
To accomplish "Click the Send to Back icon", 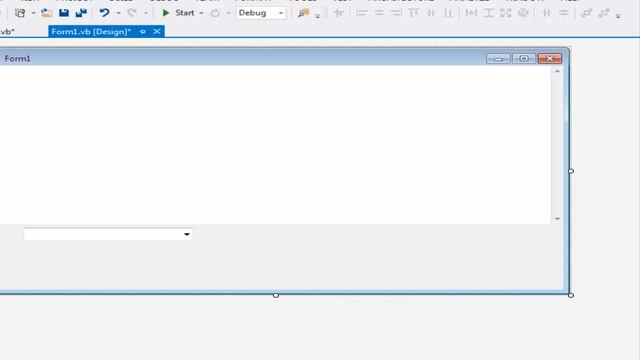I will (x=604, y=13).
